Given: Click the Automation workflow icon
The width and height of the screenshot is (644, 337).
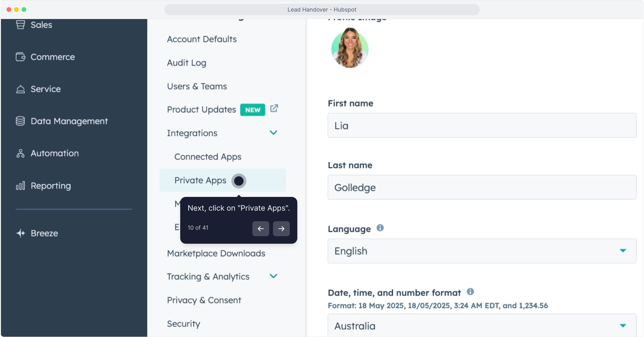Looking at the screenshot, I should coord(20,154).
